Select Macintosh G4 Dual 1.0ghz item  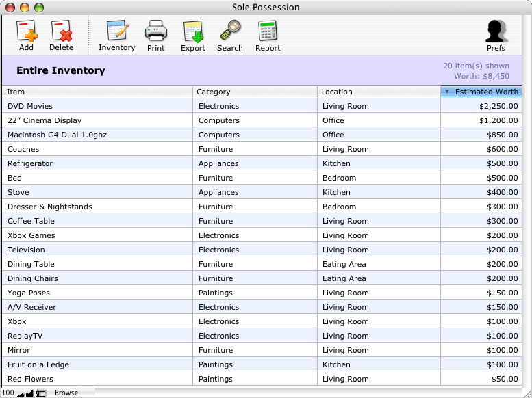point(57,135)
